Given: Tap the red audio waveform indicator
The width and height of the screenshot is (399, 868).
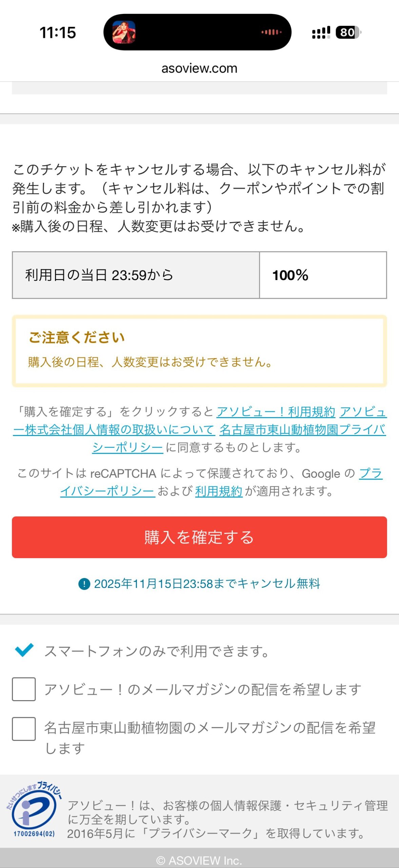Looking at the screenshot, I should (271, 32).
